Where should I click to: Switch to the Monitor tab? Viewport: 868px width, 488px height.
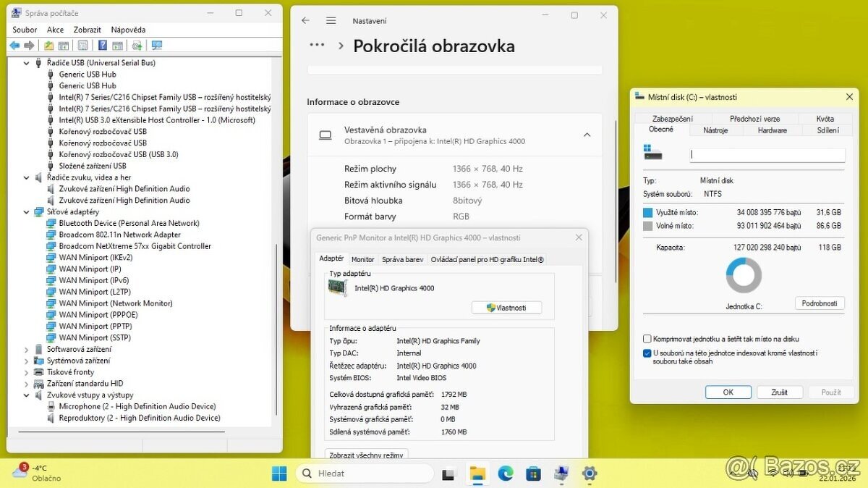point(362,259)
